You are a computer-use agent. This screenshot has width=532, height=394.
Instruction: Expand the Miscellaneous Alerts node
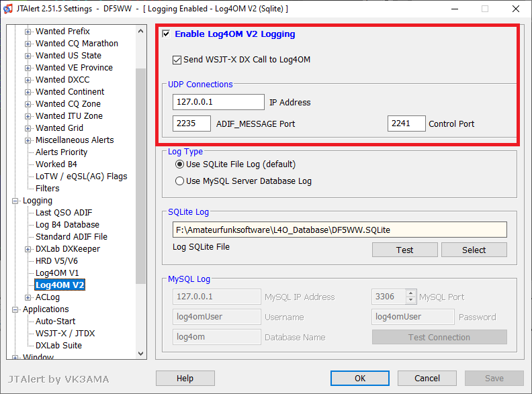point(28,140)
